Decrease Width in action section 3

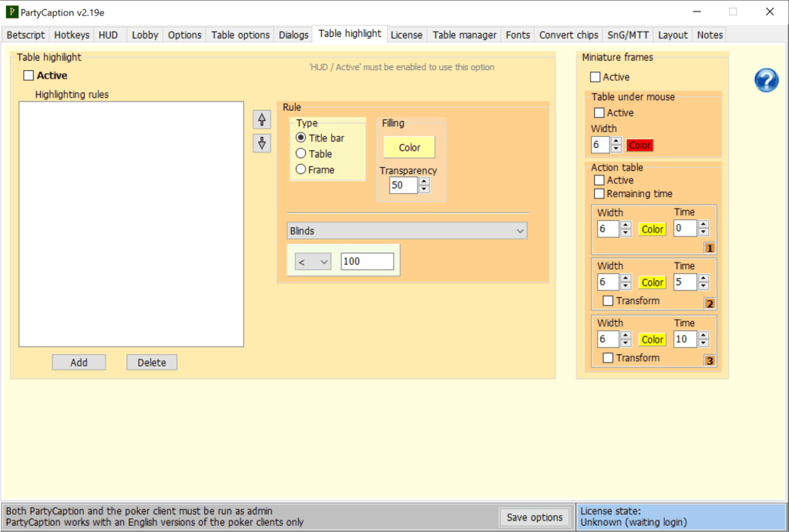click(626, 343)
